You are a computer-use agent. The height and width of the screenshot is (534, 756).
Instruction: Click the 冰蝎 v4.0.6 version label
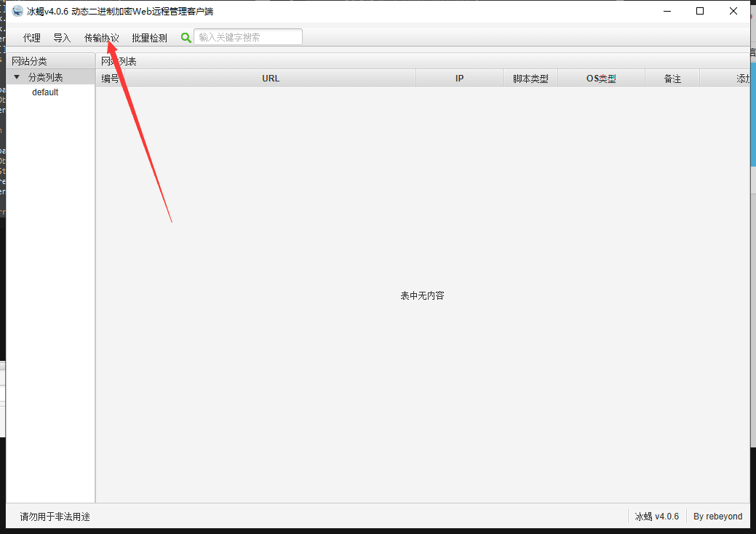click(656, 517)
